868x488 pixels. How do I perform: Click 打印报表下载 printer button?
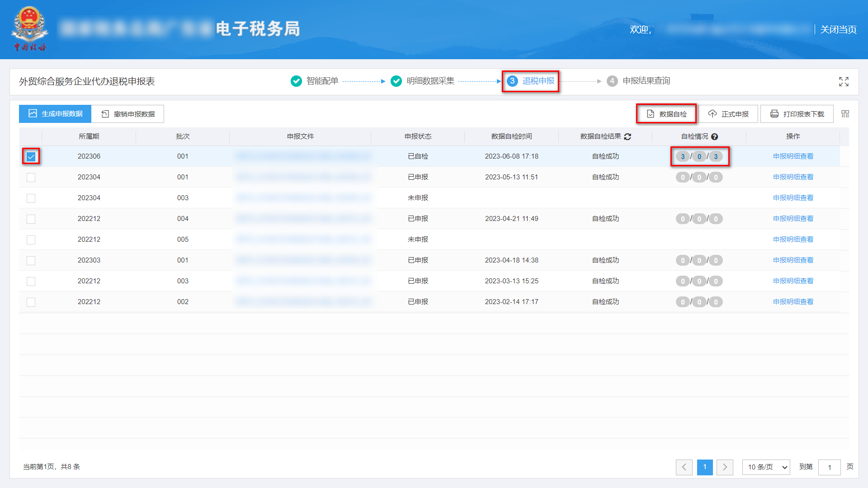tap(797, 114)
